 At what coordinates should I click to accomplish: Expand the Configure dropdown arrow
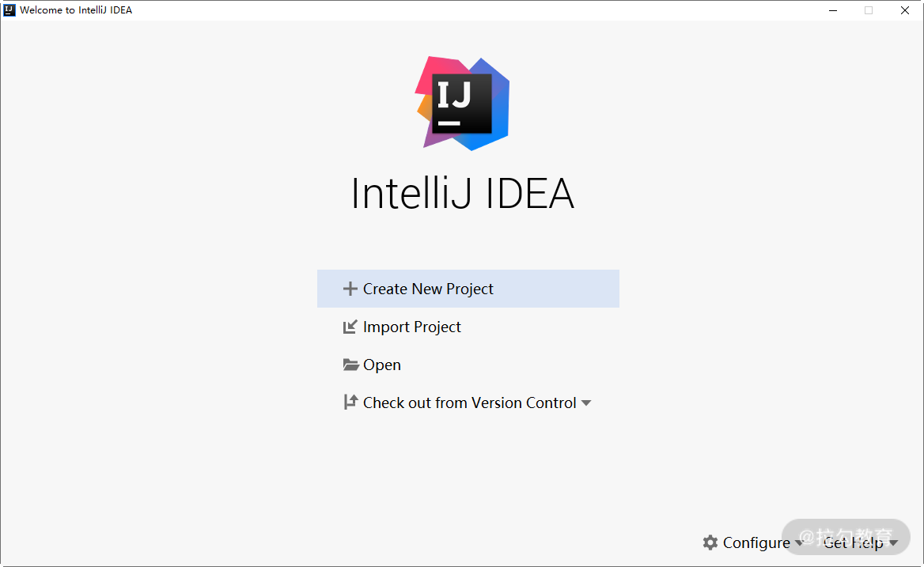(x=798, y=542)
